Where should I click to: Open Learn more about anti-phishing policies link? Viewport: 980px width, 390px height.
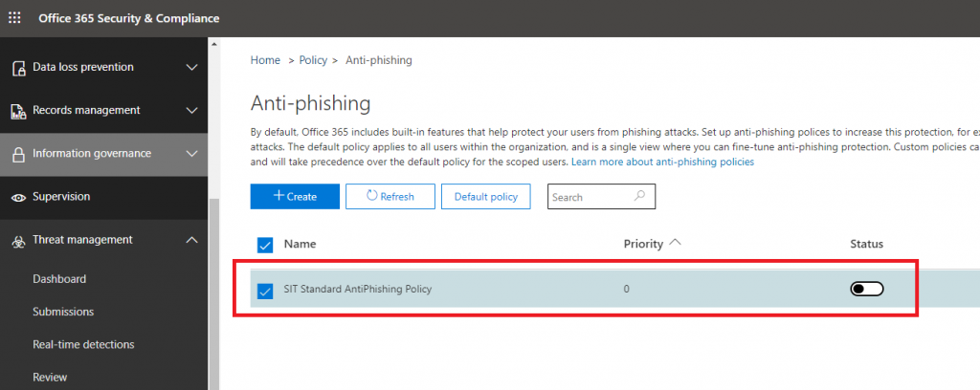tap(662, 162)
